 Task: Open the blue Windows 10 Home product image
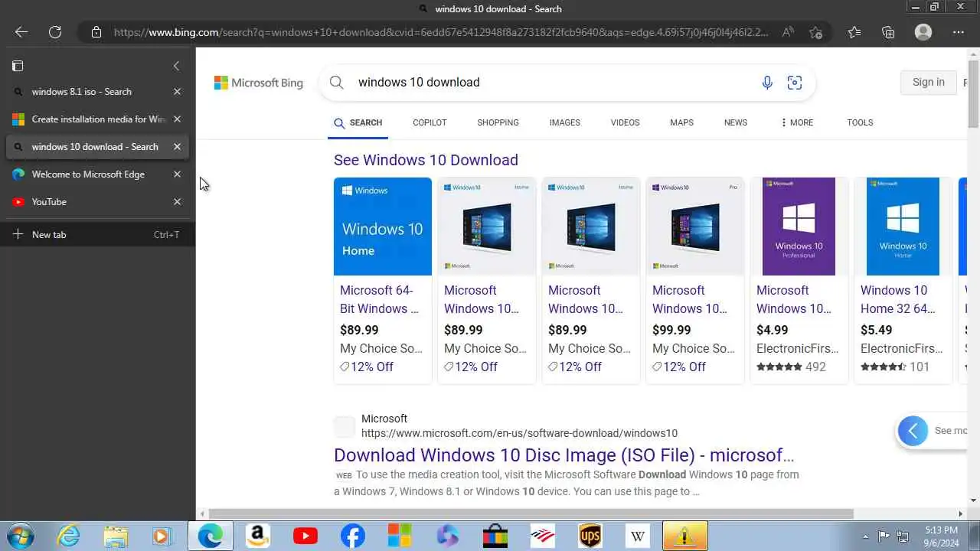click(383, 227)
